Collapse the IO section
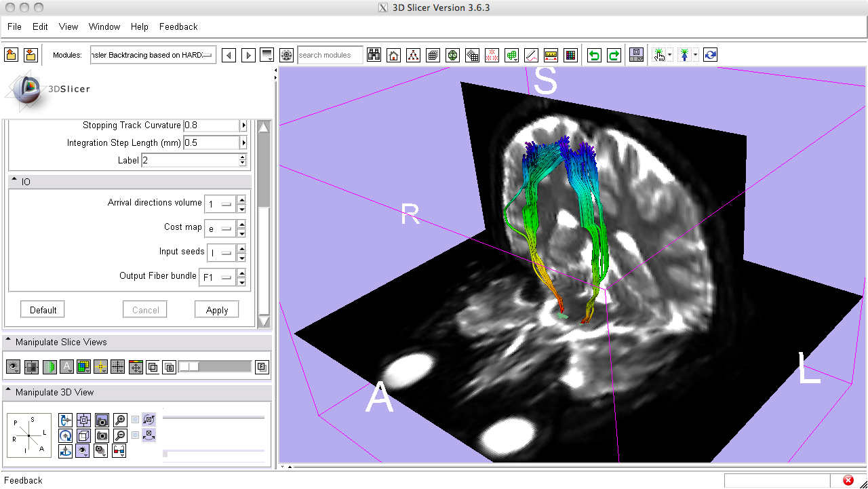Screen dimensions: 868x489 [x=14, y=180]
